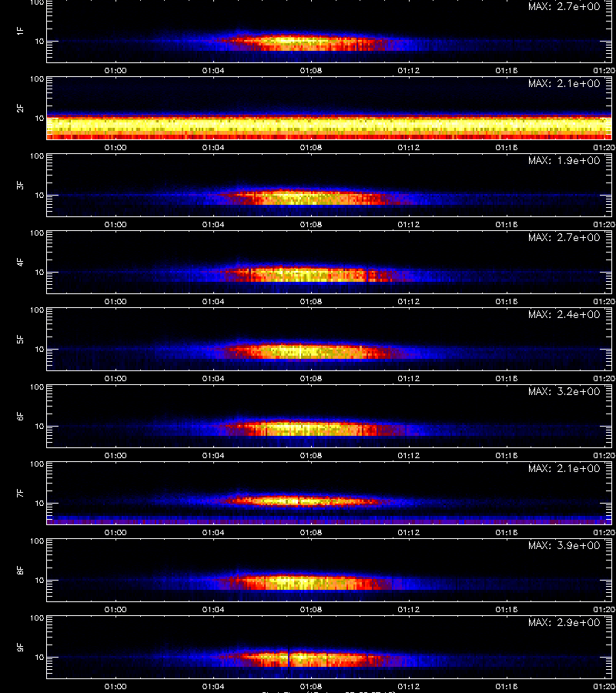The image size is (616, 693).
Task: Click the 01:08 tick label below the 7F panel
Action: (x=311, y=533)
